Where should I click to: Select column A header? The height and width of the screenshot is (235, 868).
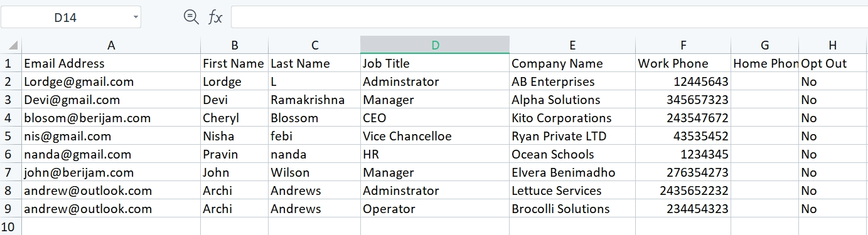point(111,45)
